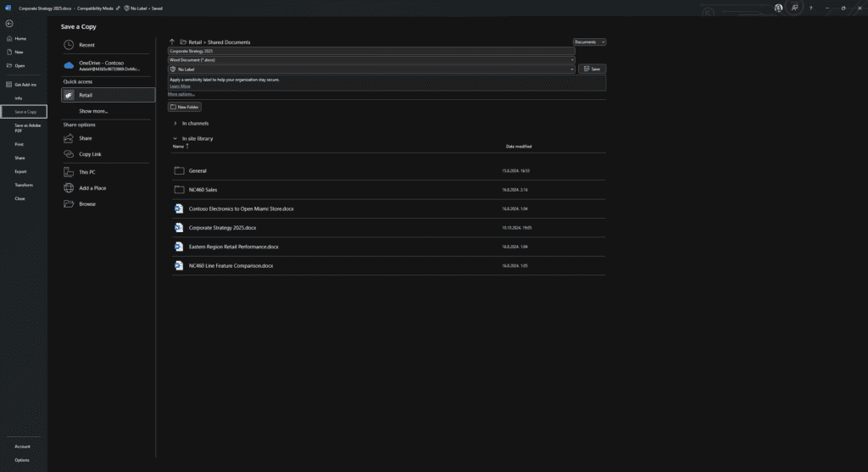Open the Account page
The height and width of the screenshot is (472, 868).
pos(23,447)
